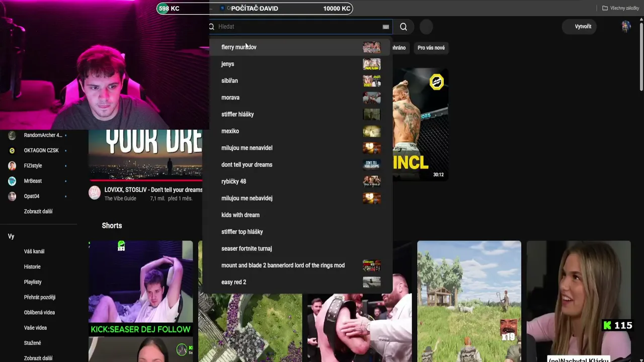Choose the stiffler hlášky suggestion

pyautogui.click(x=297, y=114)
